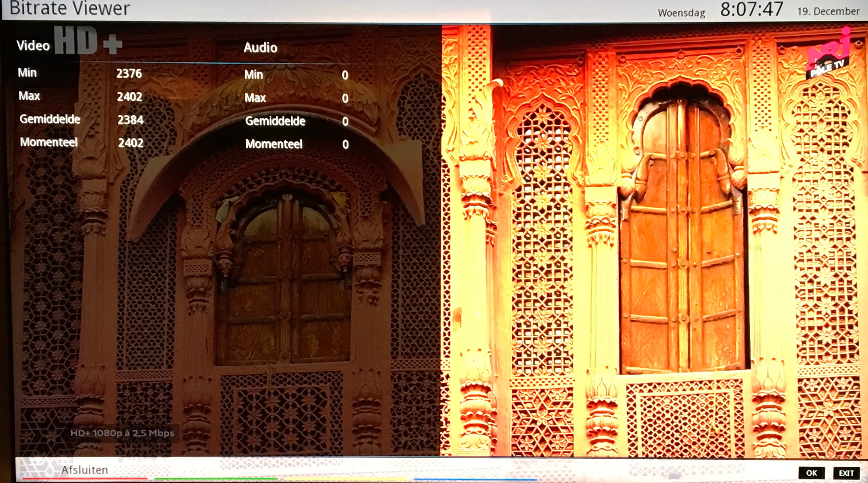This screenshot has width=868, height=483.
Task: Click the video Max value 2402
Action: tap(129, 97)
